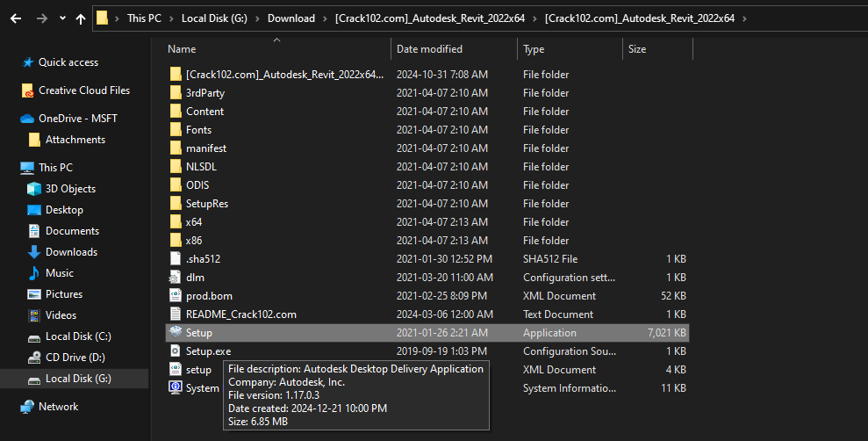Viewport: 868px width, 441px height.
Task: Click the Size column header
Action: point(637,49)
